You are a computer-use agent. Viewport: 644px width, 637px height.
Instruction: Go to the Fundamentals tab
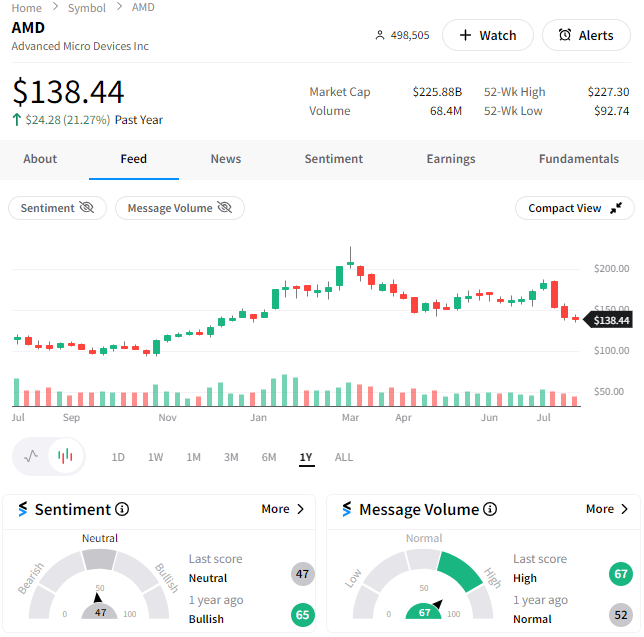pos(579,159)
